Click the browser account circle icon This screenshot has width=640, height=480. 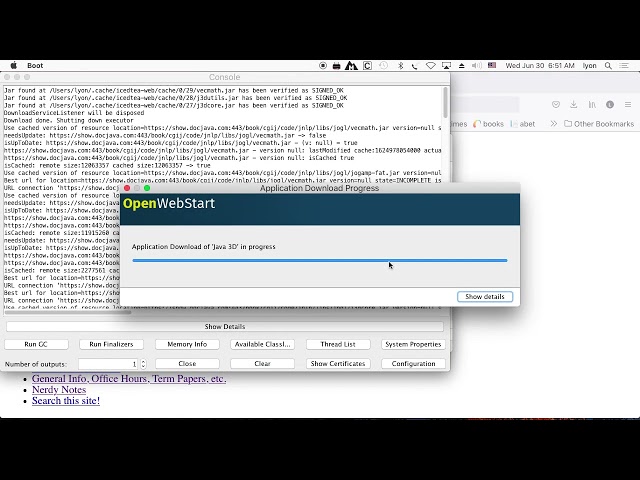(610, 104)
